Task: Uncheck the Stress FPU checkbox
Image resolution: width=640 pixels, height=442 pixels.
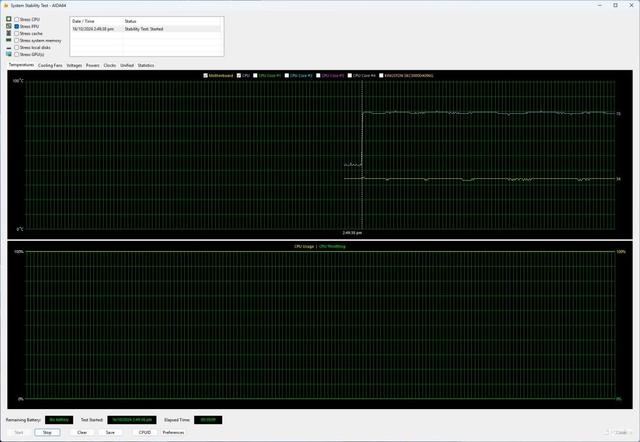Action: (17, 26)
